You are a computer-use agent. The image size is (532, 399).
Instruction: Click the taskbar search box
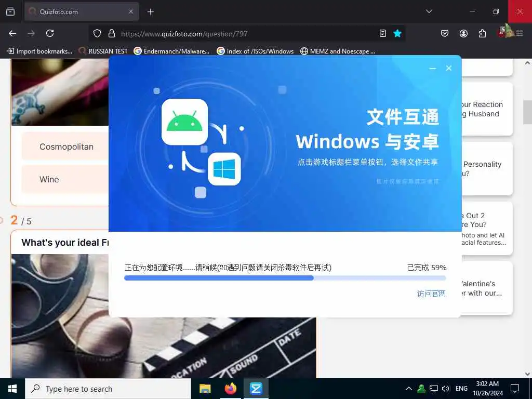108,389
